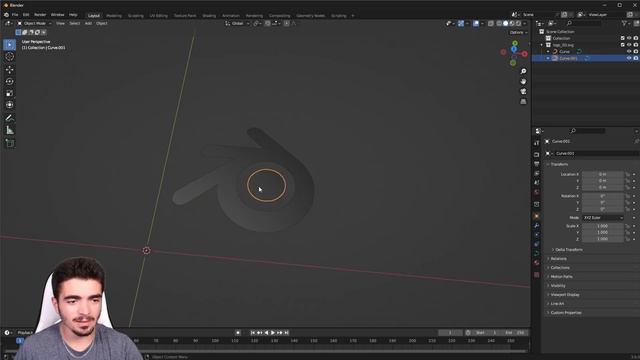Click the Outliner search field
The width and height of the screenshot is (640, 360).
pos(584,24)
